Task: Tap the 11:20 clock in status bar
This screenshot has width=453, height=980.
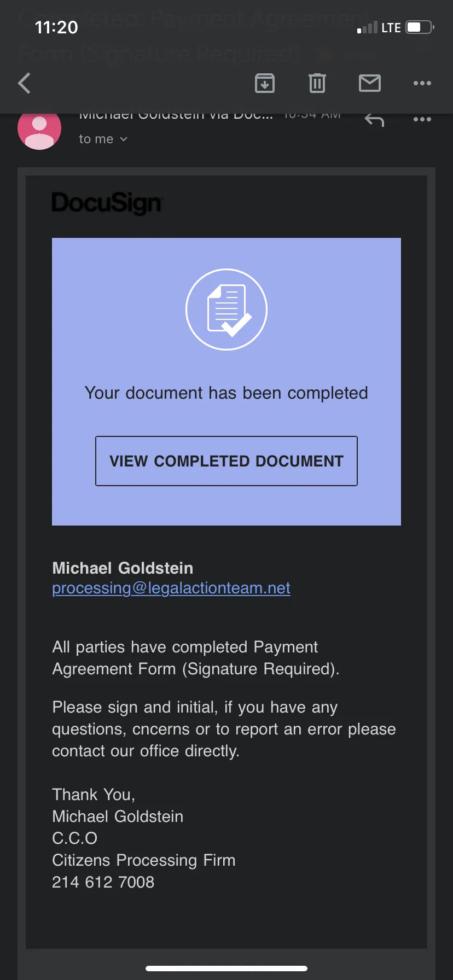Action: tap(56, 27)
